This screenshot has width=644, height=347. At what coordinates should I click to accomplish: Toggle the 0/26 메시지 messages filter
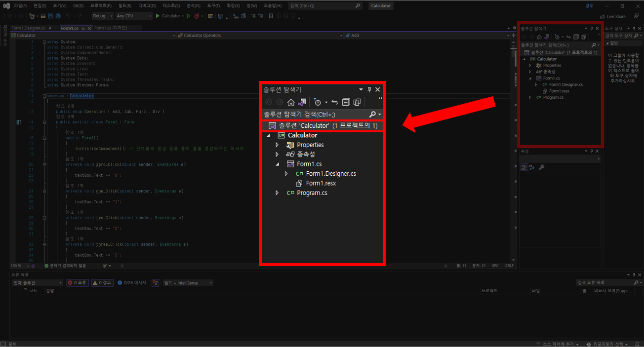132,283
